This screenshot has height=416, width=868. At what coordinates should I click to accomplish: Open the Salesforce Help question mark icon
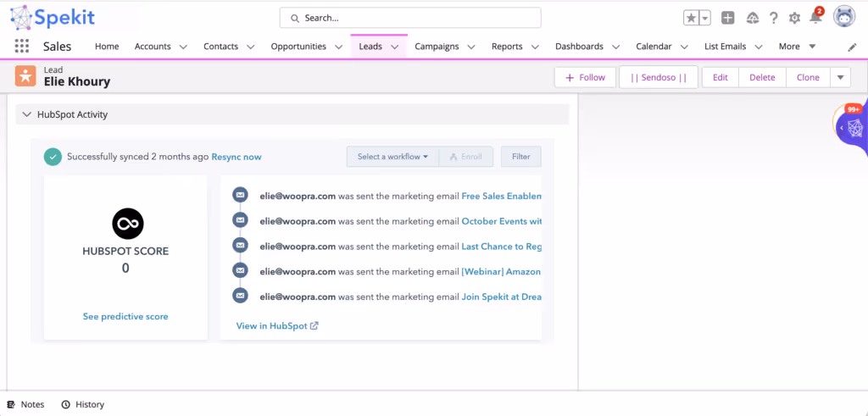click(x=774, y=18)
